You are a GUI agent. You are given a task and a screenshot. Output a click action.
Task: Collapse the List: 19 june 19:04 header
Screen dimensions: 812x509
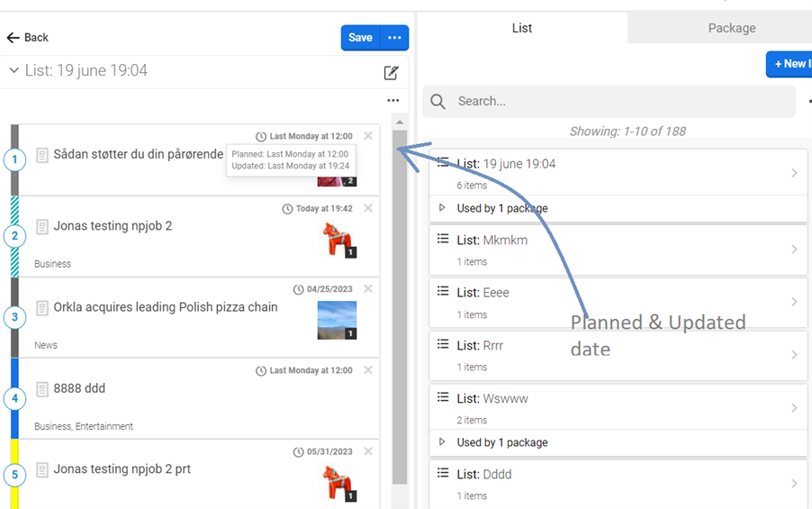[x=14, y=70]
